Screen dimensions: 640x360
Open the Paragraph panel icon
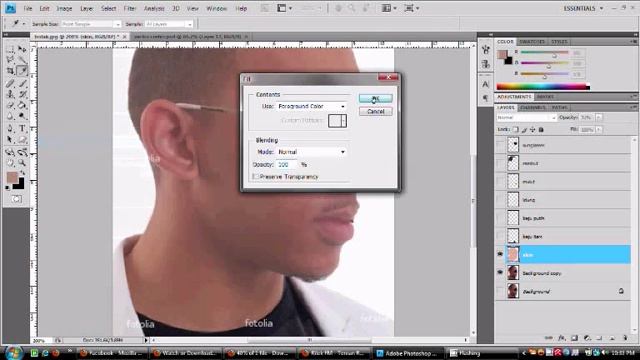point(485,98)
